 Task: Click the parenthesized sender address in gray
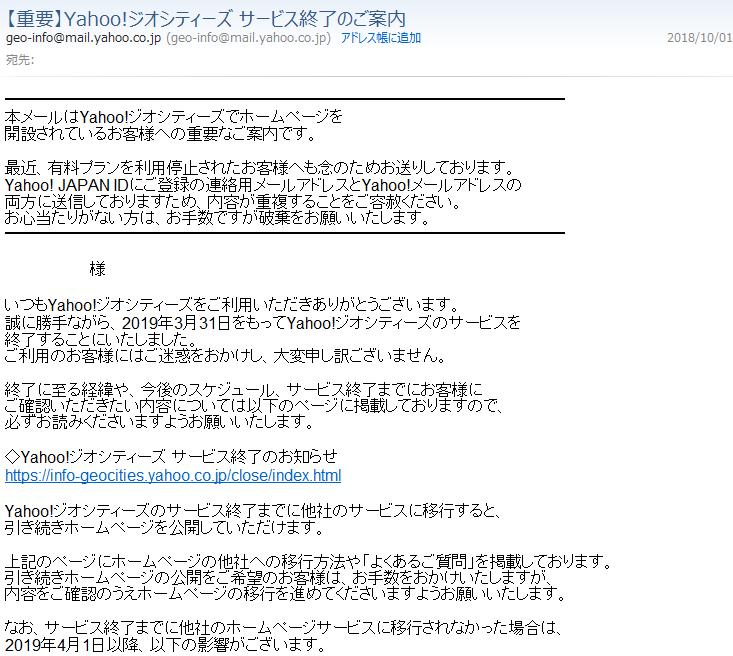coord(249,38)
